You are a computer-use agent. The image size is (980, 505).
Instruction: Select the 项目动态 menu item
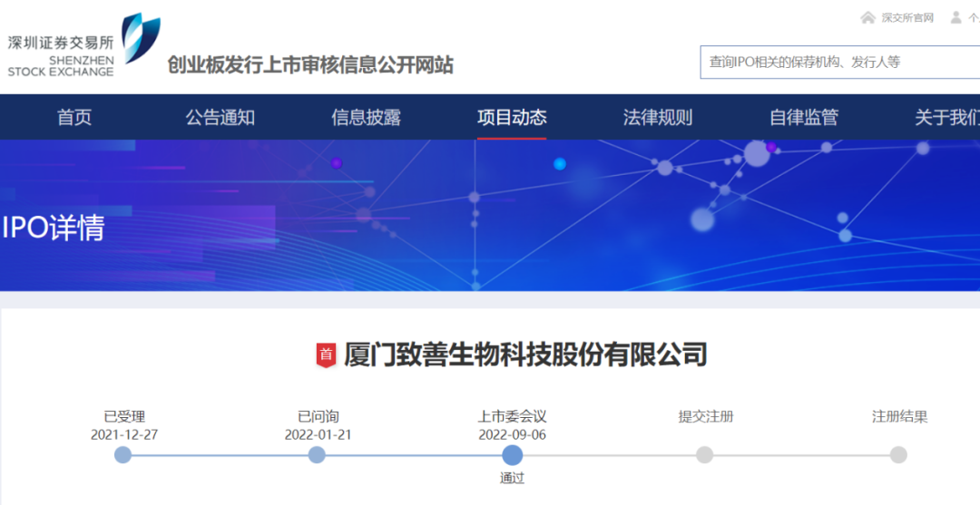(512, 117)
